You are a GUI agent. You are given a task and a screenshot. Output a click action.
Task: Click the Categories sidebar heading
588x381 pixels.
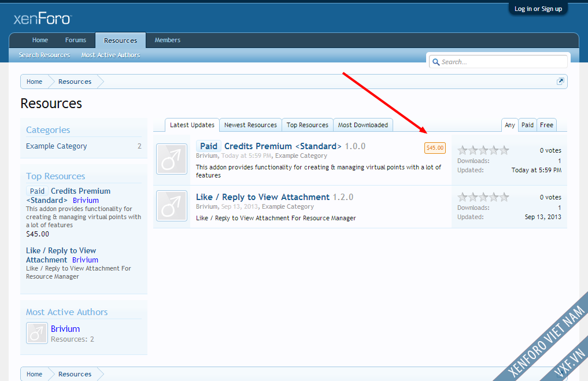(48, 130)
